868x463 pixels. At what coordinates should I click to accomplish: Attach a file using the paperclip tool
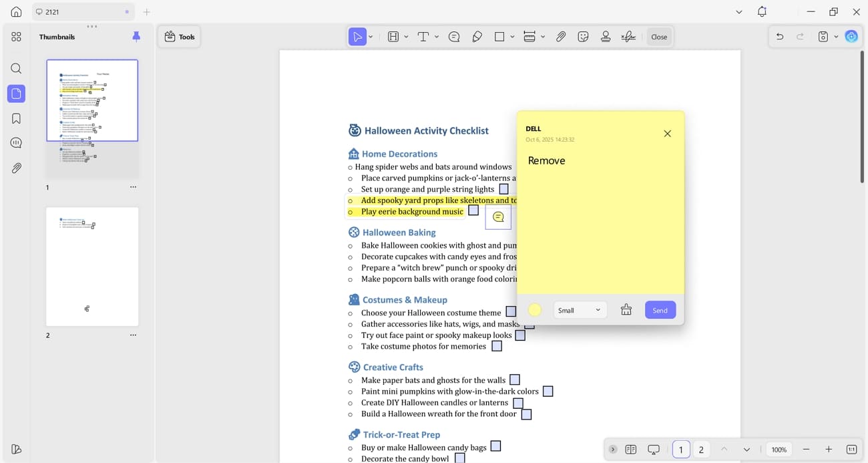point(561,37)
